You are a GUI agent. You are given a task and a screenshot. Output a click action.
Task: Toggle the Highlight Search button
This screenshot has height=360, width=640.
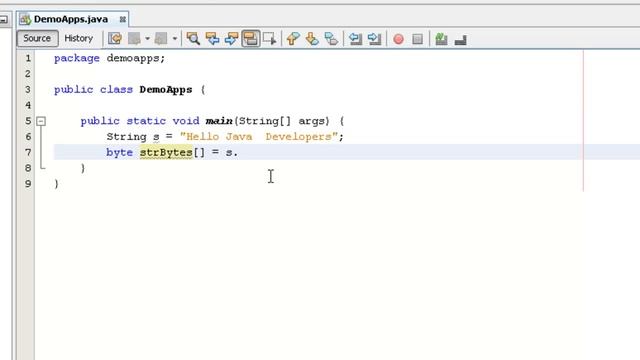tap(251, 39)
